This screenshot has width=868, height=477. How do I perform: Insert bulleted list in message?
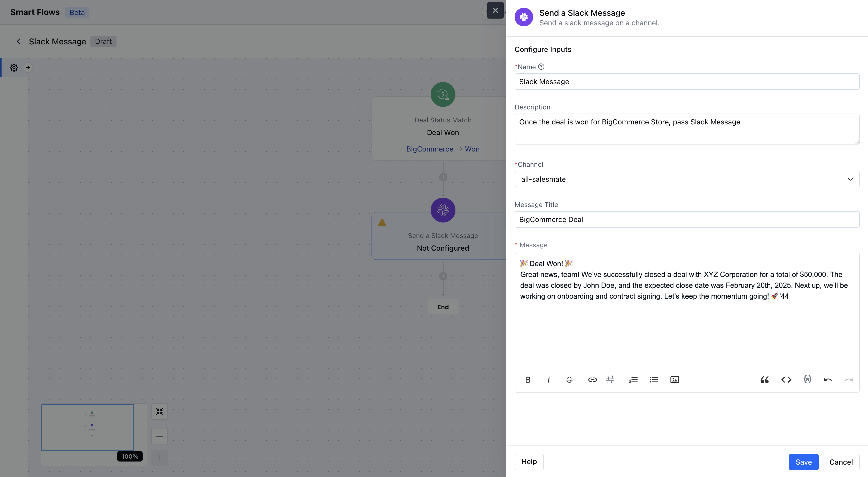(654, 380)
